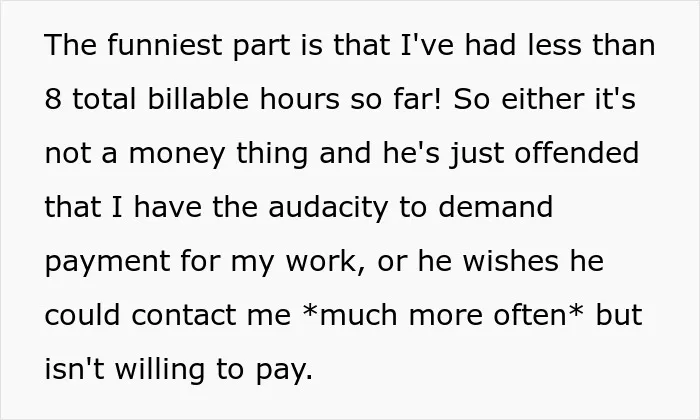700x420 pixels.
Task: Click the word "contact"
Action: pyautogui.click(x=183, y=315)
